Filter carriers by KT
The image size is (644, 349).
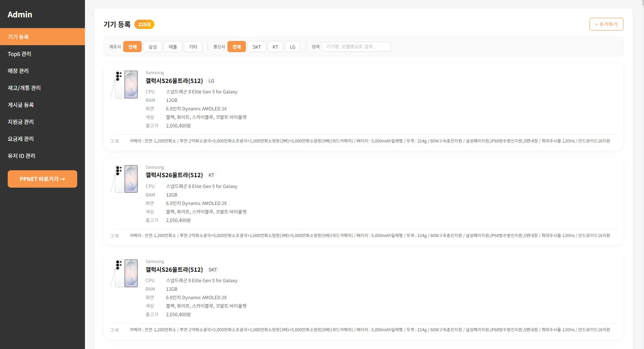[275, 47]
